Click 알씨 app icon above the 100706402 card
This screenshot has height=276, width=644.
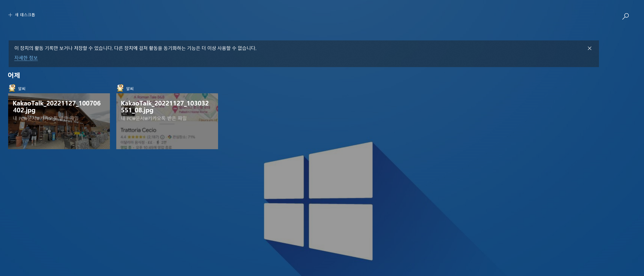pyautogui.click(x=12, y=88)
